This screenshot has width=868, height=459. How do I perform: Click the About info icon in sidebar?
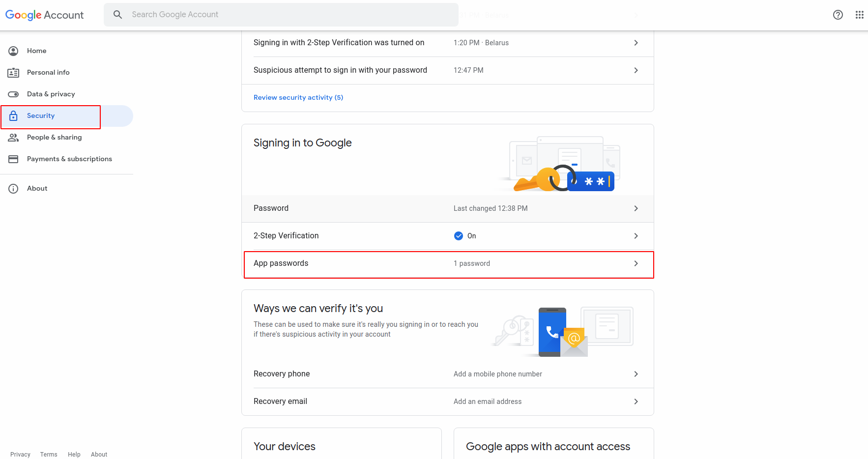click(13, 189)
